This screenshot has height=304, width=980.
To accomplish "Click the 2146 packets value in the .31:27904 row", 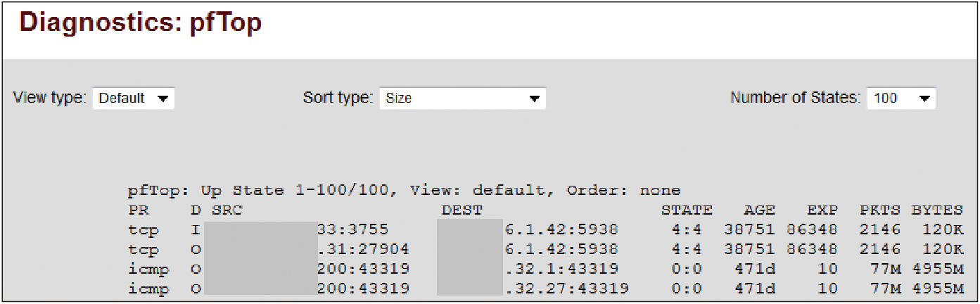I will pos(879,249).
